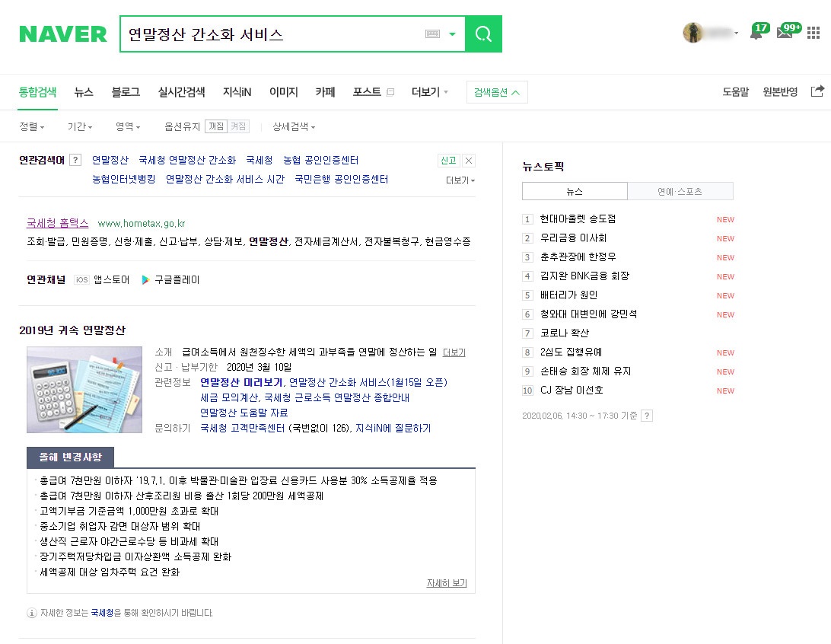
Task: Open the notifications bell icon
Action: (756, 32)
